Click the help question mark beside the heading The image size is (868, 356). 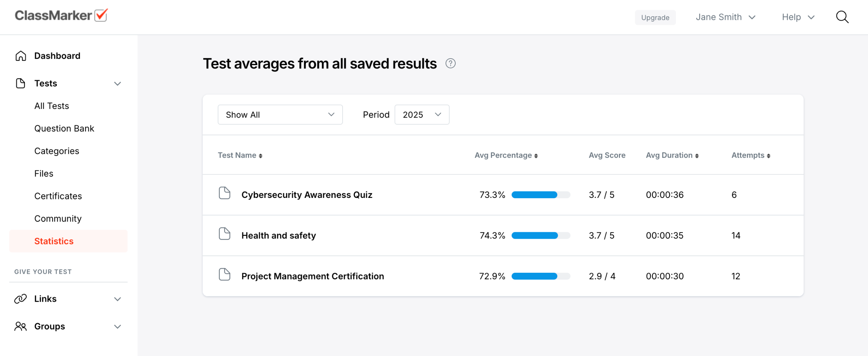(450, 64)
